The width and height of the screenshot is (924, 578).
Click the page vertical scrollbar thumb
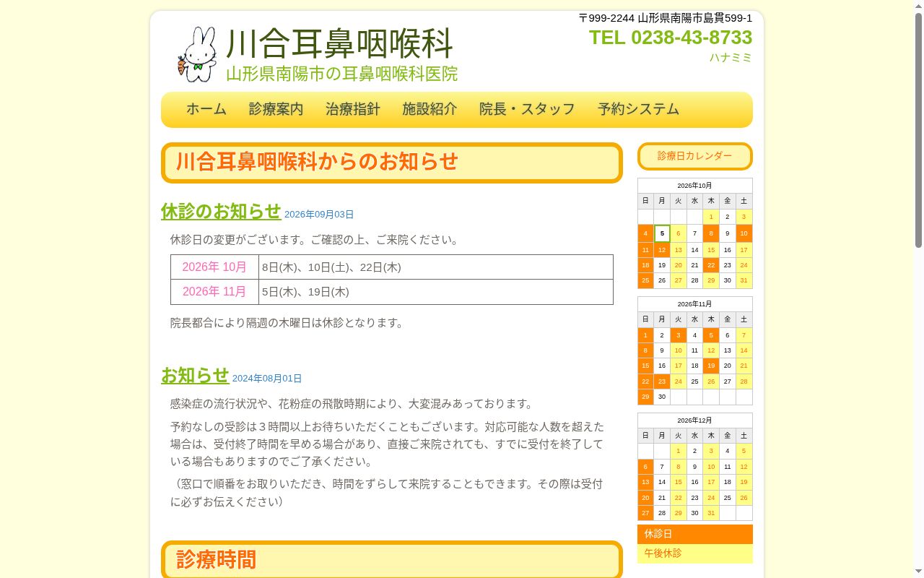pos(918,130)
